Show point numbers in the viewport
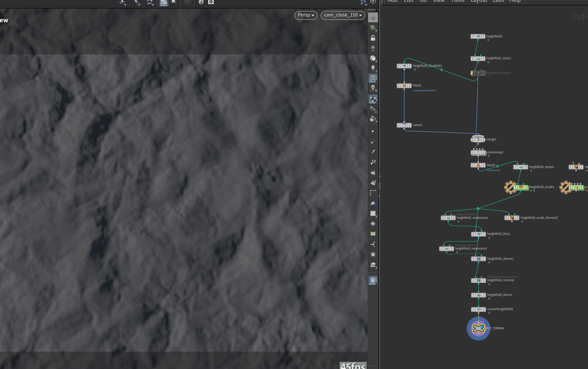588x369 pixels. tap(373, 162)
